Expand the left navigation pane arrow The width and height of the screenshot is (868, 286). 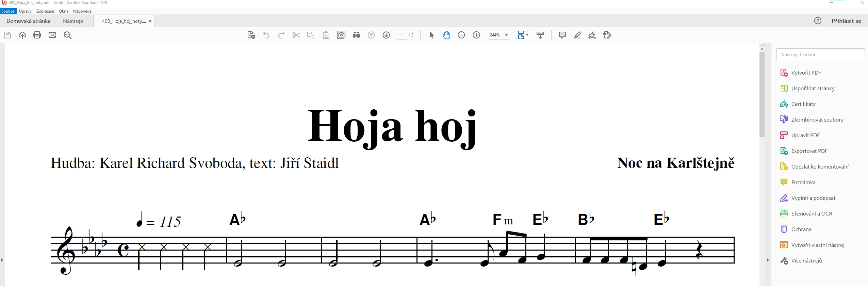(2, 260)
